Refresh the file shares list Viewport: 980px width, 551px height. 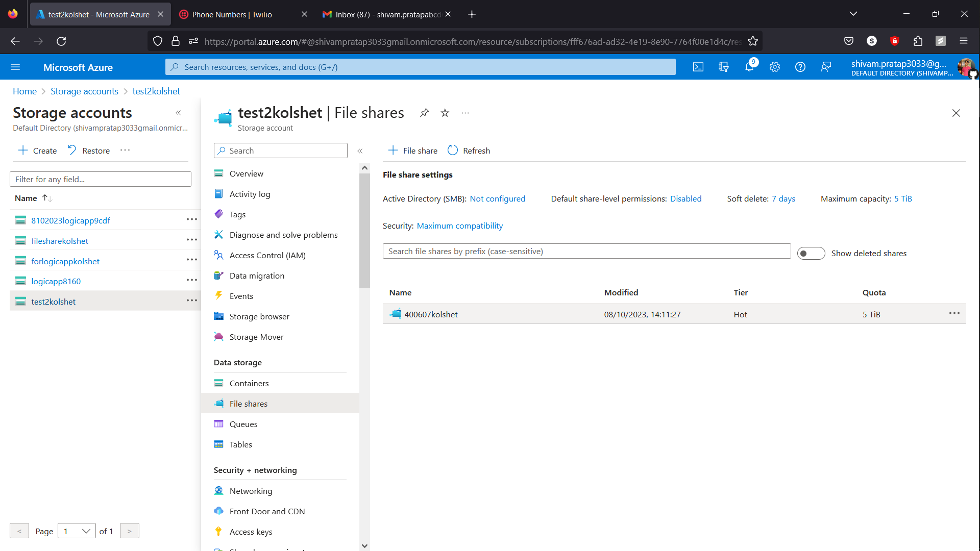pyautogui.click(x=468, y=150)
